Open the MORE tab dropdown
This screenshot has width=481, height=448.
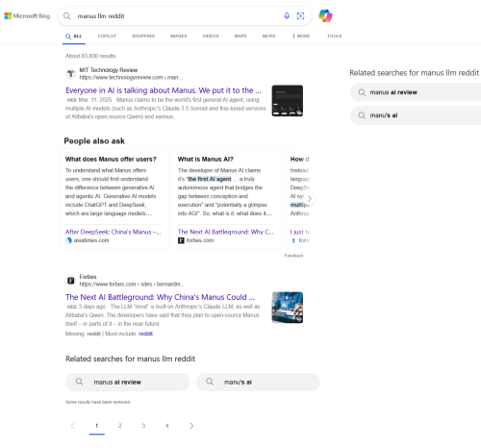[301, 36]
